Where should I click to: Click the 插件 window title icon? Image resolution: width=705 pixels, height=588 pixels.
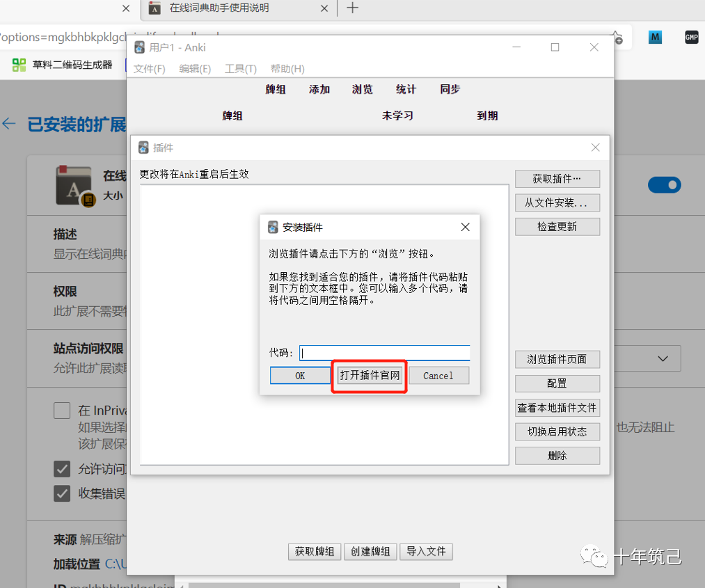click(143, 148)
